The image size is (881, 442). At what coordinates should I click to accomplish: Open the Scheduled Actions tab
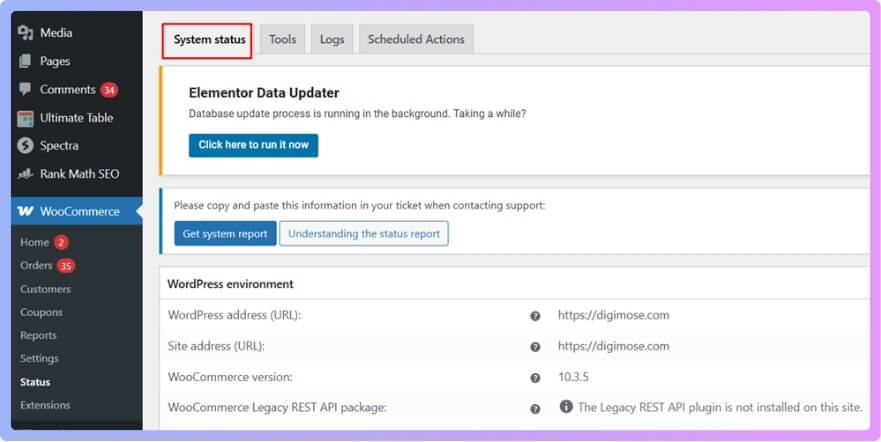pyautogui.click(x=416, y=39)
